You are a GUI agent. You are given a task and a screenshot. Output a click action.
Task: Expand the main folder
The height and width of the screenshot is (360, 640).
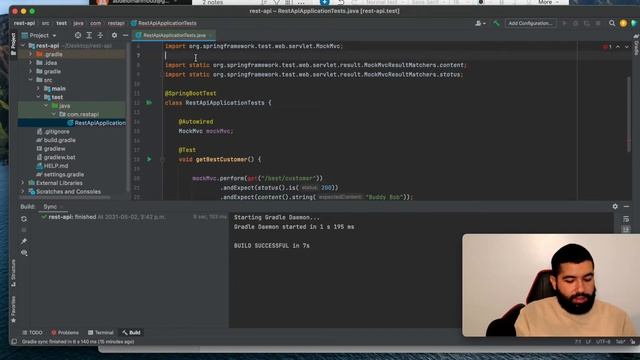coord(38,89)
